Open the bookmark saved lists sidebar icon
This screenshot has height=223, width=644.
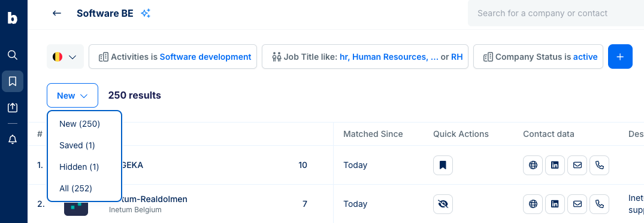click(13, 81)
